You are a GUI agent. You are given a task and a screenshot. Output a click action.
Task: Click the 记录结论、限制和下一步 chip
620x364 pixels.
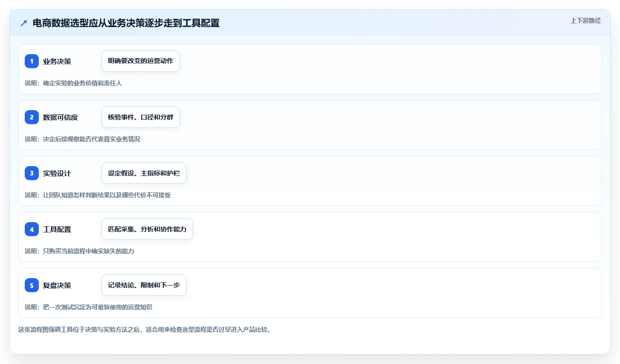[144, 285]
